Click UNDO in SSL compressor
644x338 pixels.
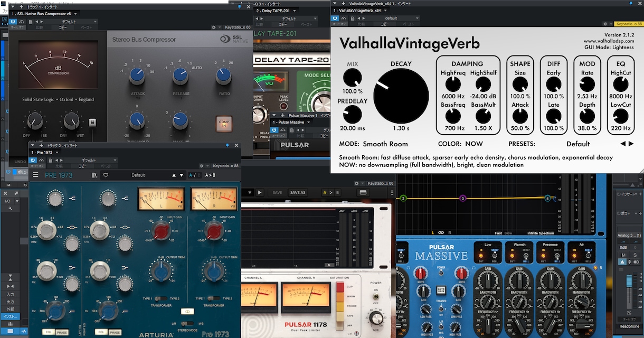[21, 162]
